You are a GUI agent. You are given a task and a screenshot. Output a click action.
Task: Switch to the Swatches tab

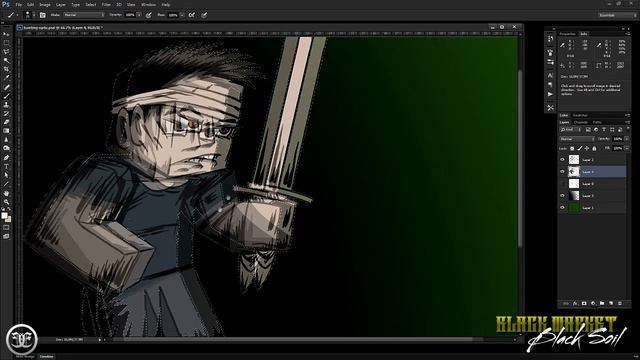[580, 116]
